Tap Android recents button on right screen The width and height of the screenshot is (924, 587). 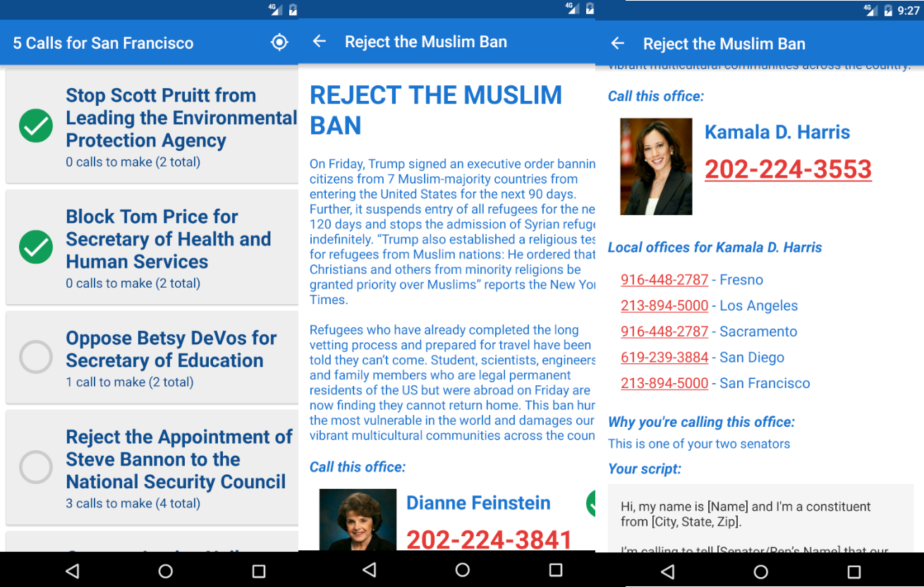pos(853,571)
